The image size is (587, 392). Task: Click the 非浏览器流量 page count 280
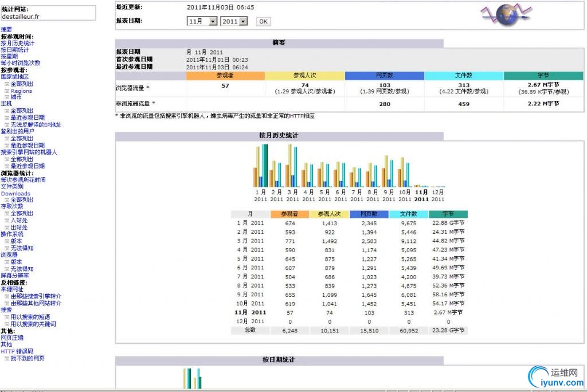(x=385, y=104)
